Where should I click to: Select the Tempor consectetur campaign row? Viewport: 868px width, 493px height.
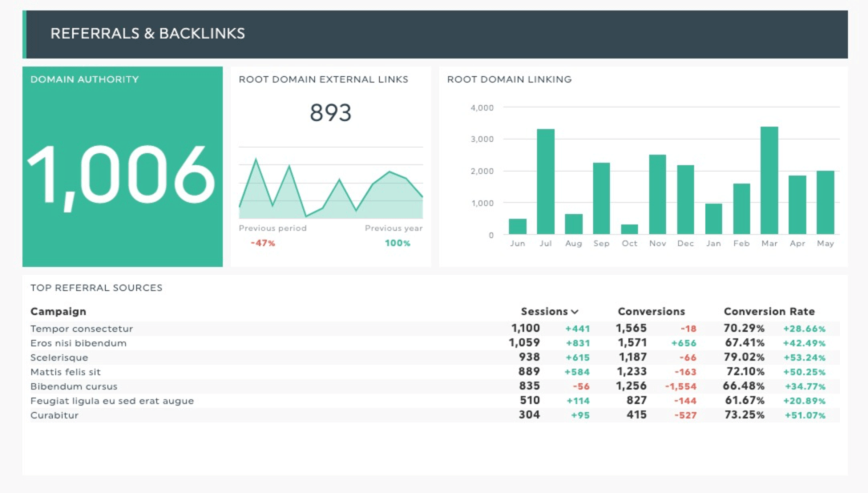(x=434, y=329)
